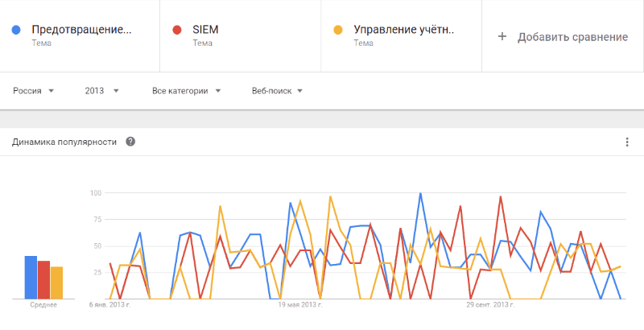
Task: Expand the Веб-поиск search type dropdown
Action: (277, 91)
